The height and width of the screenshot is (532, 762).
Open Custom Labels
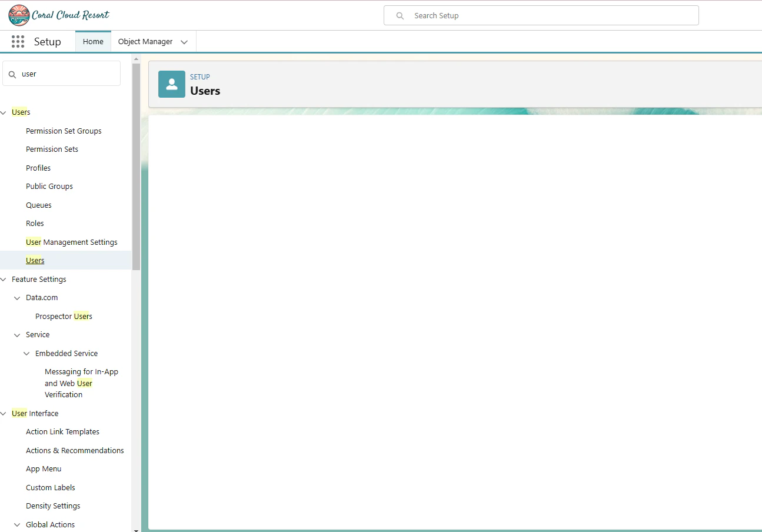tap(51, 487)
